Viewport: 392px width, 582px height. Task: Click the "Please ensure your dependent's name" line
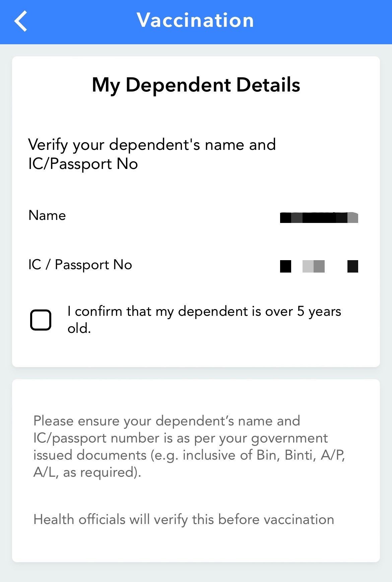pos(167,421)
